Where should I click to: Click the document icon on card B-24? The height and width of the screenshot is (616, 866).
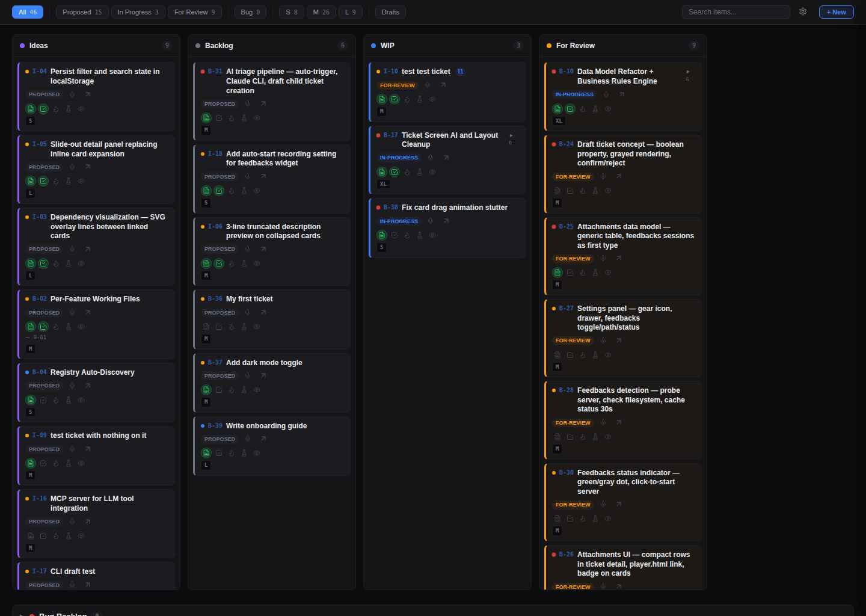point(557,191)
